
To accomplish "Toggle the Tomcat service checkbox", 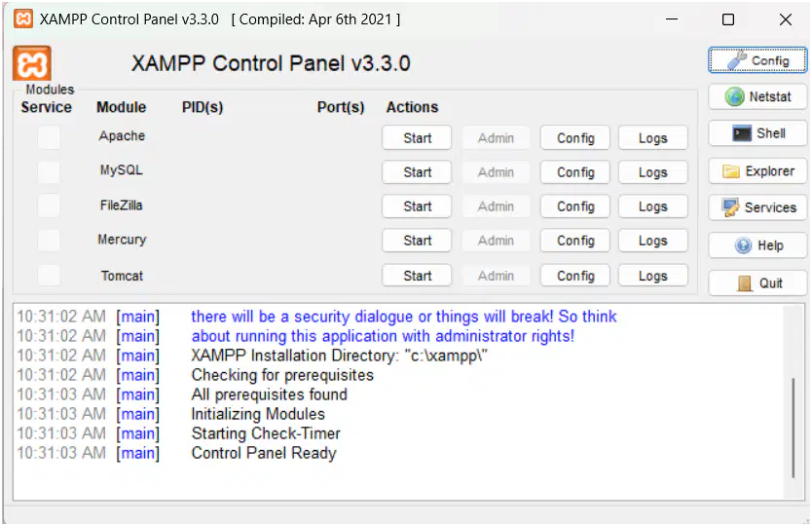I will (x=49, y=276).
